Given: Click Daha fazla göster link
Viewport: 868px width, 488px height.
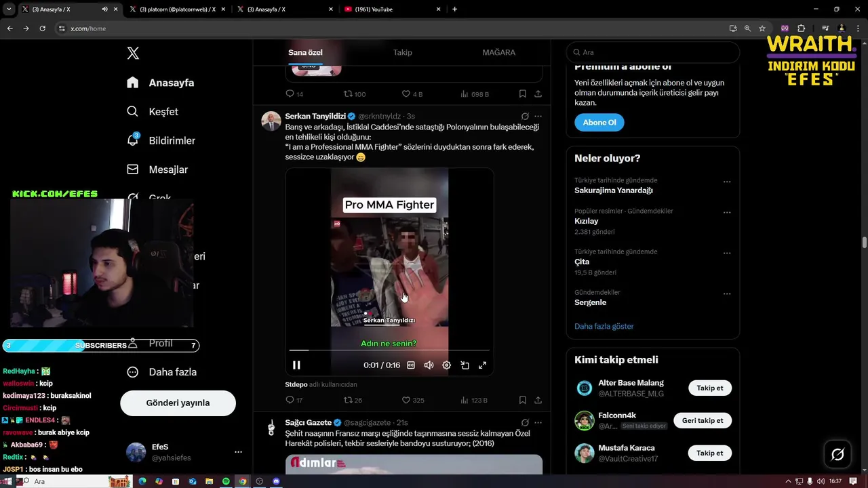Looking at the screenshot, I should 604,326.
